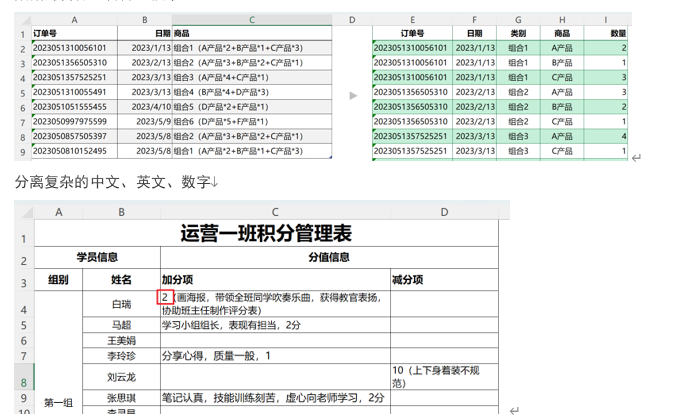Image resolution: width=690 pixels, height=419 pixels.
Task: Click the cell starting 2（画海报，带领全班同学
Action: click(275, 304)
